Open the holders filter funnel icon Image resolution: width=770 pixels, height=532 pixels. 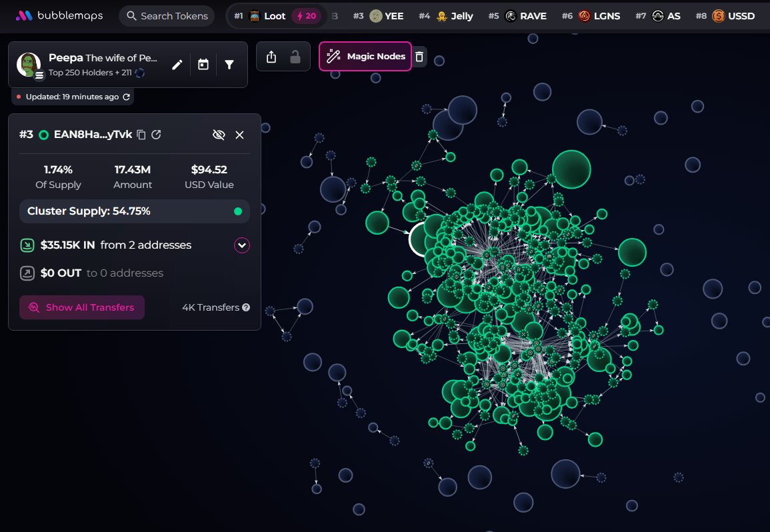tap(229, 65)
